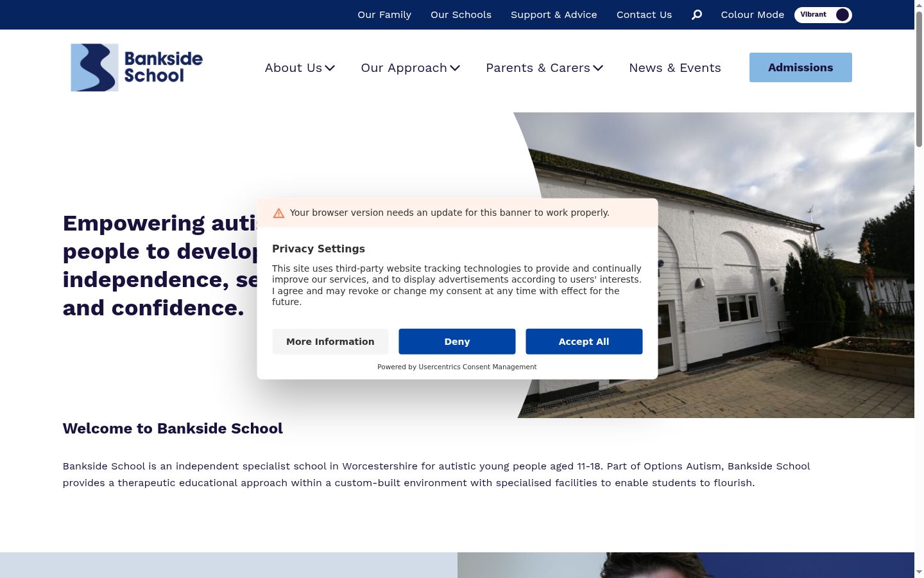The image size is (924, 578).
Task: Visit the Contact Us page
Action: point(644,15)
